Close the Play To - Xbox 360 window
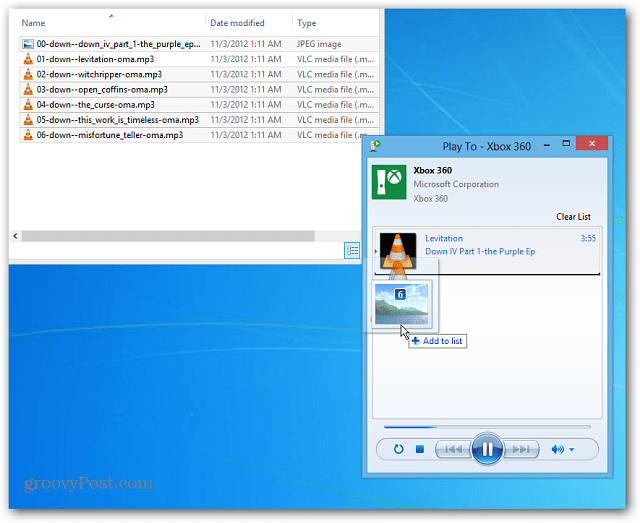 tap(592, 143)
